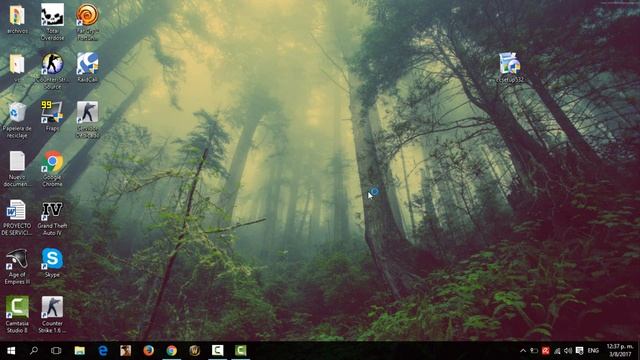The height and width of the screenshot is (360, 640).
Task: Select the Grand Theft Auto IV shortcut
Action: pos(52,217)
